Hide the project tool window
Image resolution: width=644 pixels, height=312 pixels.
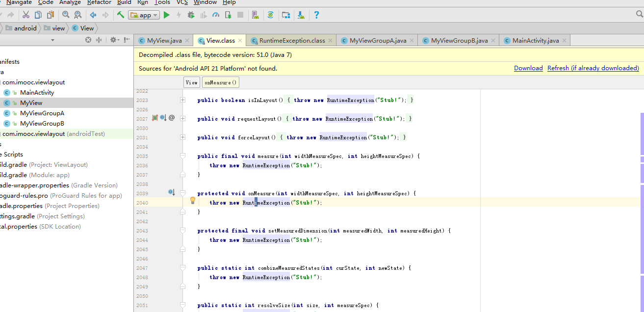click(127, 40)
